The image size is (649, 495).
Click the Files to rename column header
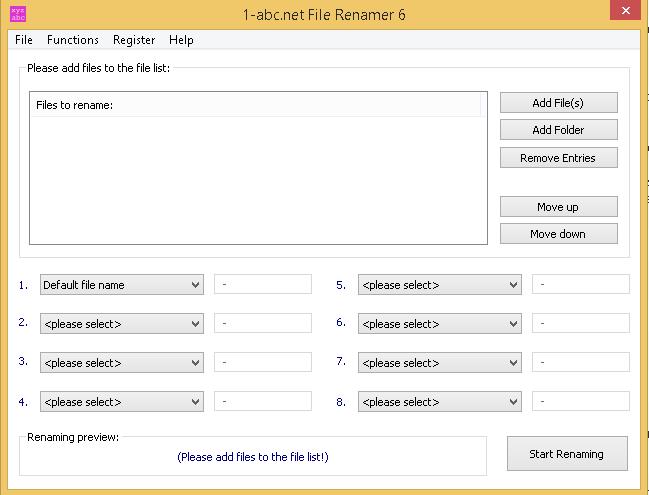(256, 105)
